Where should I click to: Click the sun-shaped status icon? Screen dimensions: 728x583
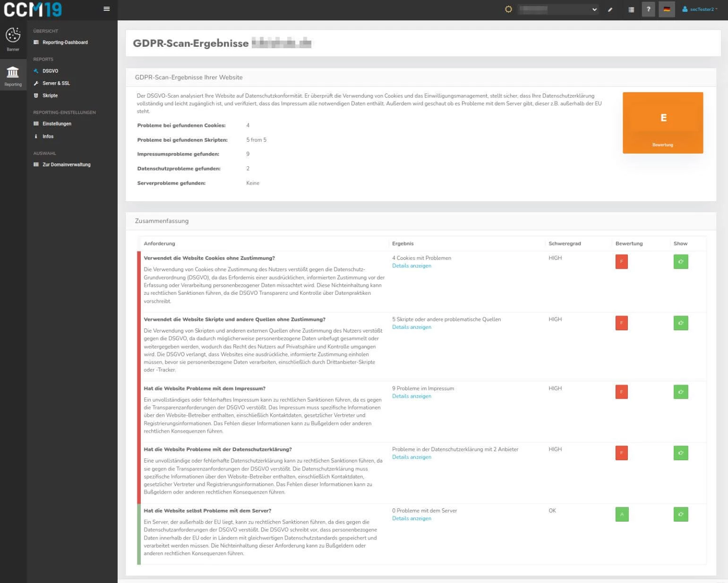(x=508, y=9)
